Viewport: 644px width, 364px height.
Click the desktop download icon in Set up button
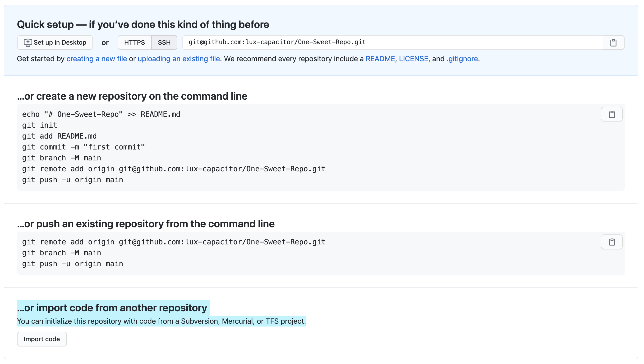pos(28,42)
